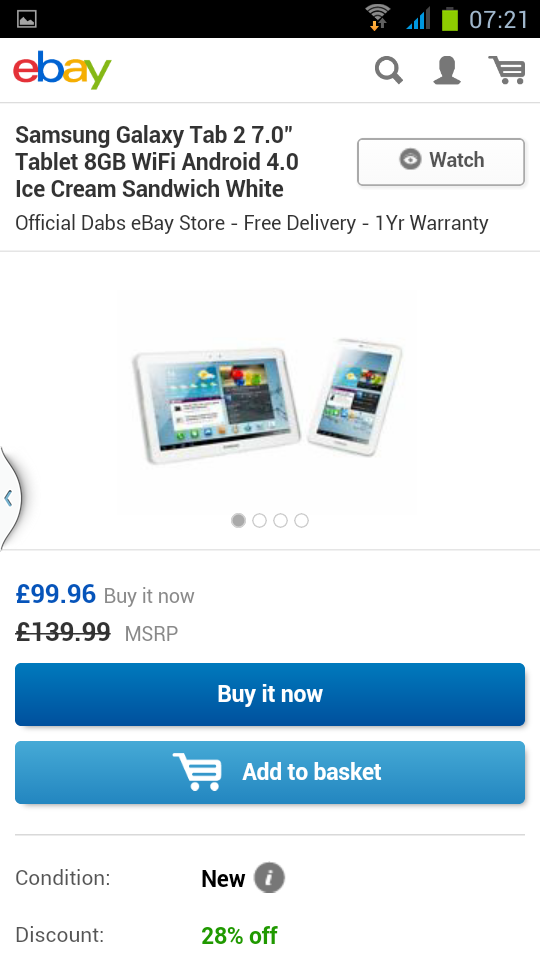Open the shopping cart icon in header

(x=507, y=70)
